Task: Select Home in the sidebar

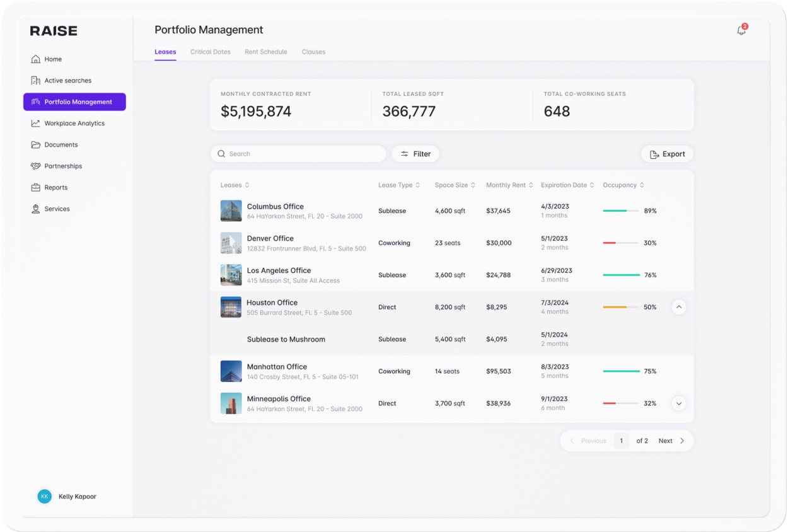Action: pyautogui.click(x=74, y=59)
